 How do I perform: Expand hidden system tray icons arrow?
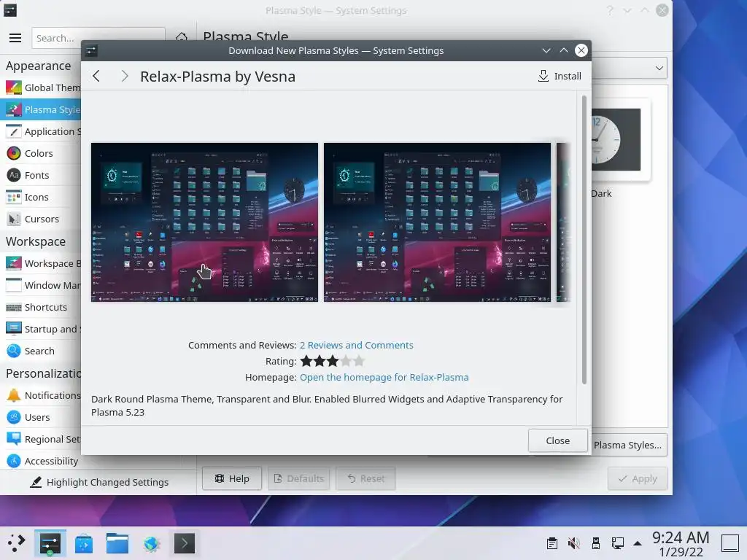click(638, 543)
